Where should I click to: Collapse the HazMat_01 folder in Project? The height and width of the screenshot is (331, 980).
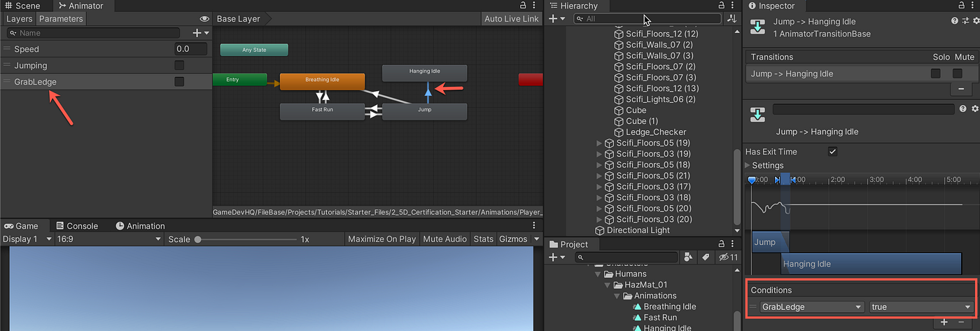pos(609,285)
